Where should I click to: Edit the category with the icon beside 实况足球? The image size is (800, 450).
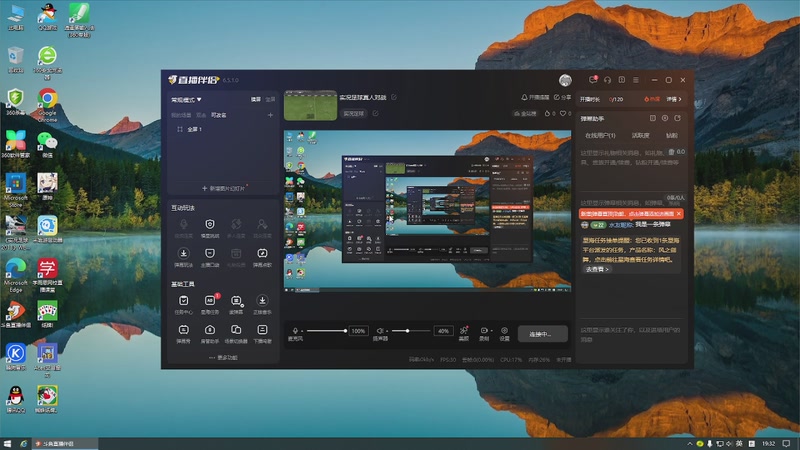(375, 114)
